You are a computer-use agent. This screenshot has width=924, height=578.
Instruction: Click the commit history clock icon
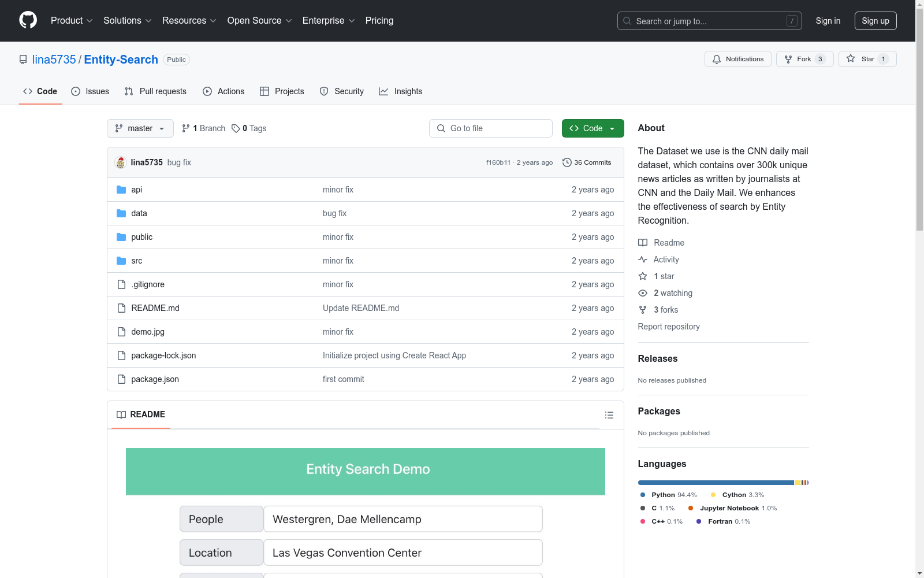pyautogui.click(x=567, y=162)
